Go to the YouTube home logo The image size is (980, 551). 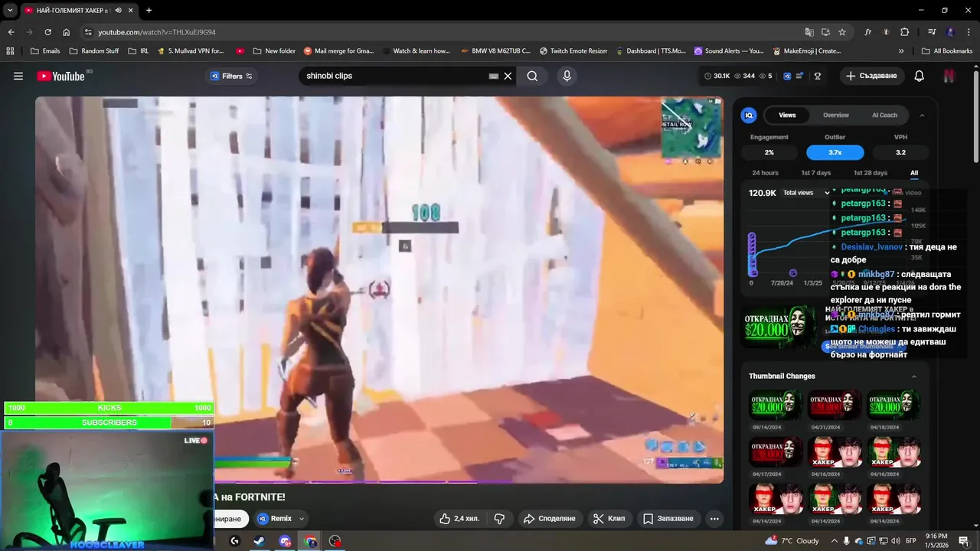click(x=60, y=76)
